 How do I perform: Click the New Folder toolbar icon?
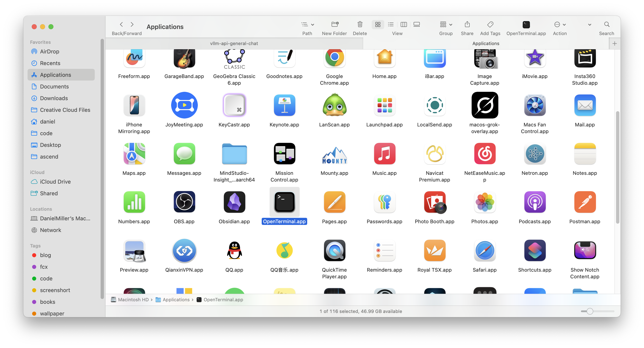[x=335, y=24]
